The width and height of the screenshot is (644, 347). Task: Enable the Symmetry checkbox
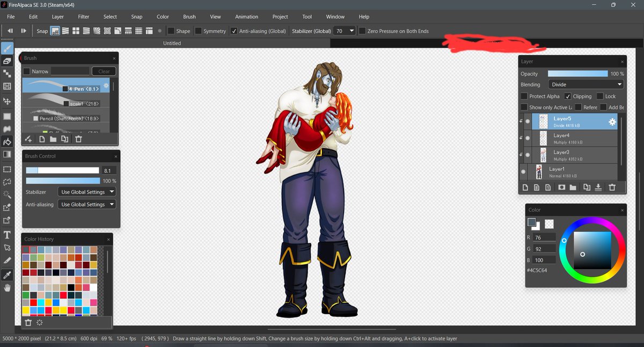tap(198, 31)
